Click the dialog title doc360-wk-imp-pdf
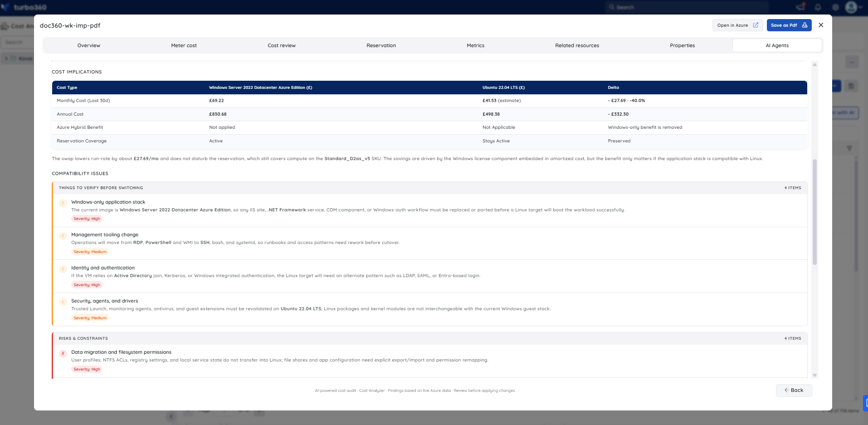This screenshot has width=868, height=425. [x=70, y=25]
